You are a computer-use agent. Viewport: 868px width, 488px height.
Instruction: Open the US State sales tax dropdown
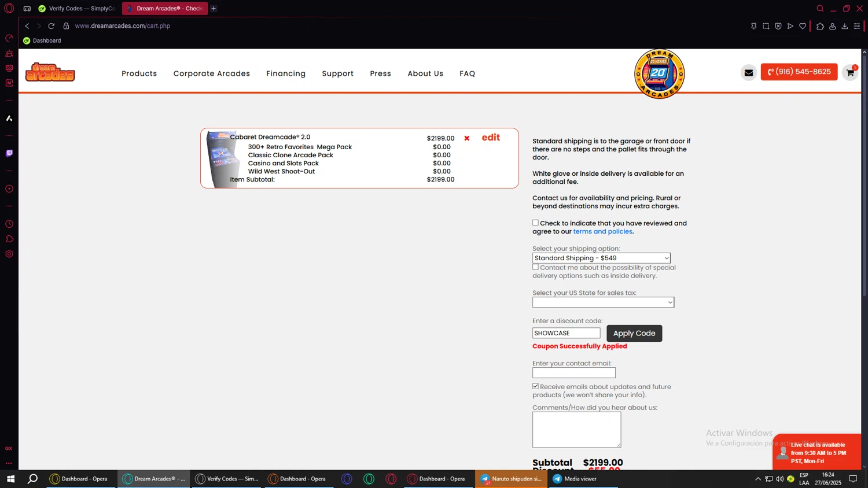603,302
